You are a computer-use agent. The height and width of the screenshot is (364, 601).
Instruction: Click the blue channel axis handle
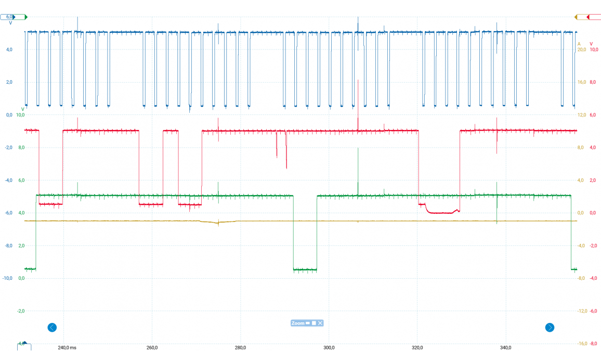pos(7,17)
